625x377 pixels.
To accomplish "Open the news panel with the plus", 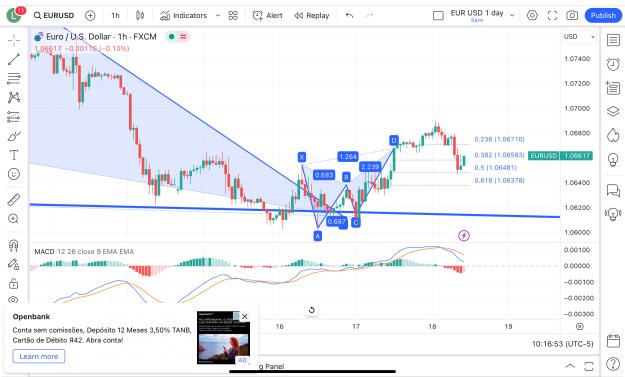I will tap(613, 88).
